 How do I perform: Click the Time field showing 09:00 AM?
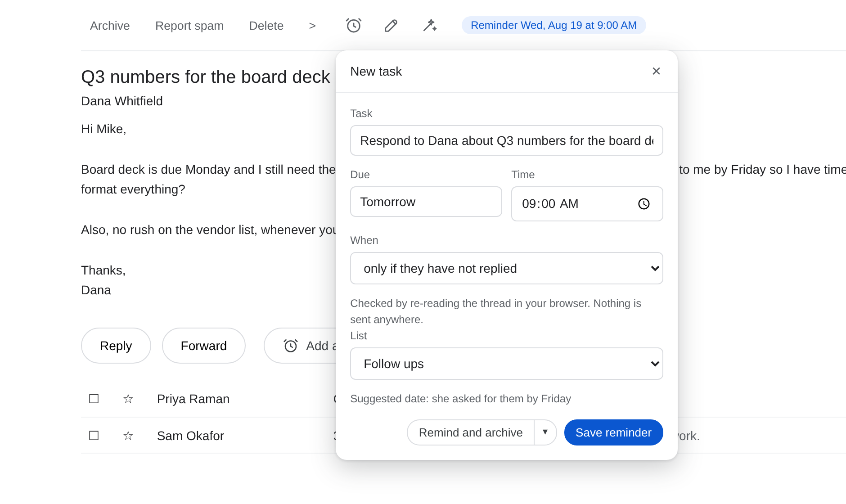pyautogui.click(x=587, y=204)
